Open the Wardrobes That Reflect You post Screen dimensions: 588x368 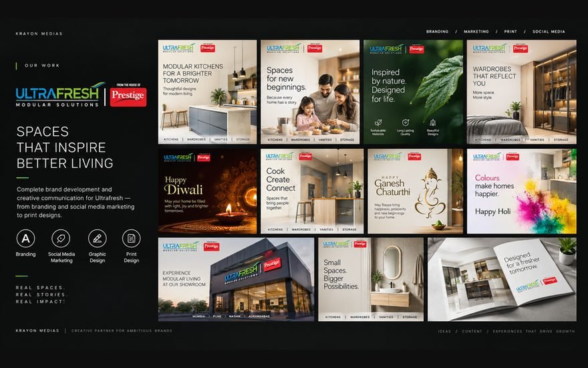click(x=522, y=92)
